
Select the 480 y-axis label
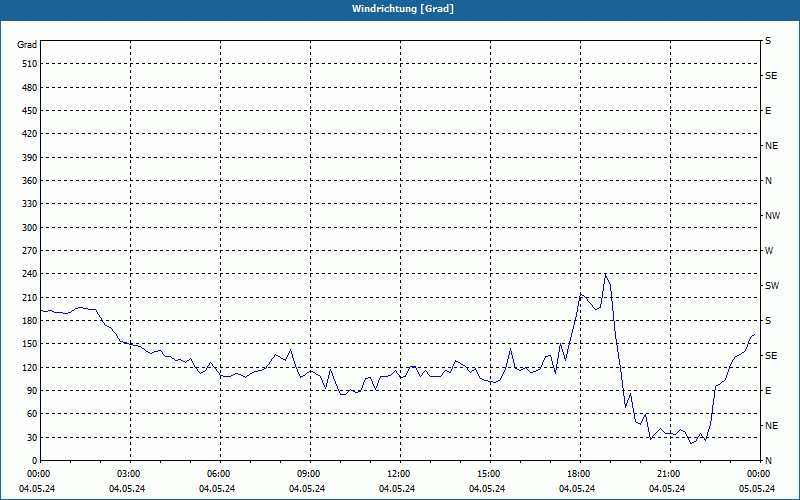30,88
